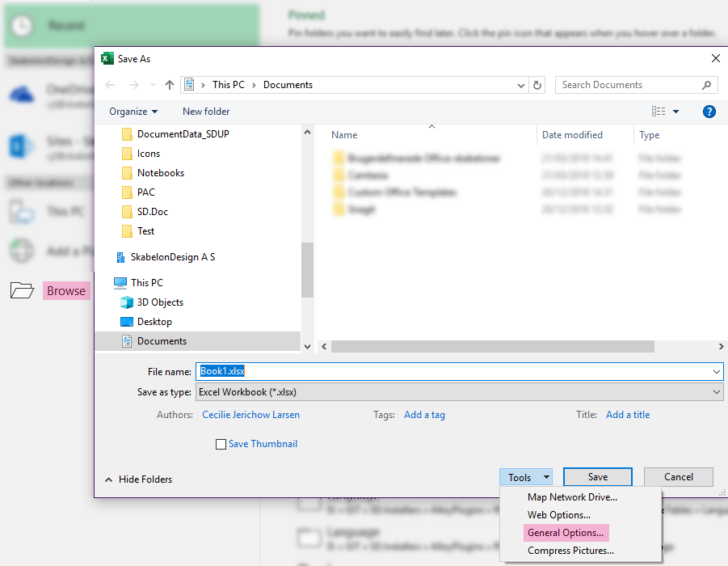Choose Web Options from Tools menu
The image size is (728, 566).
click(559, 515)
